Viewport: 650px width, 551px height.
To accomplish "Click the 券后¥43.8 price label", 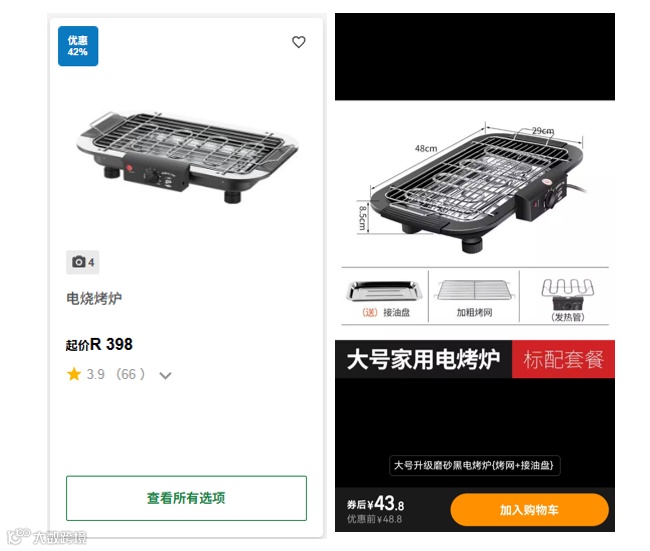I will (376, 504).
